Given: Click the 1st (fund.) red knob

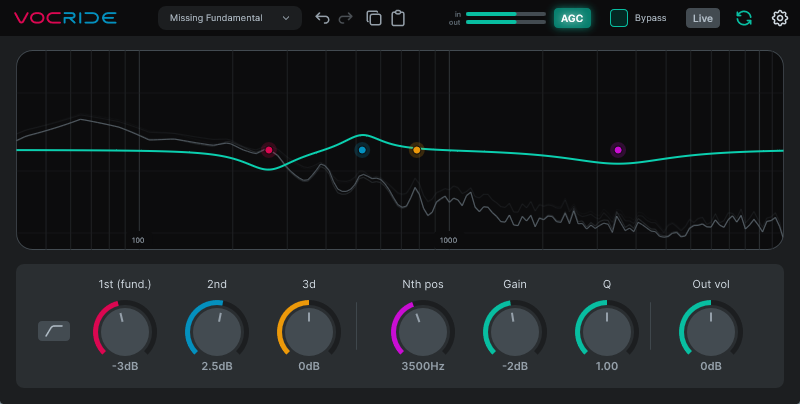Looking at the screenshot, I should coord(125,331).
